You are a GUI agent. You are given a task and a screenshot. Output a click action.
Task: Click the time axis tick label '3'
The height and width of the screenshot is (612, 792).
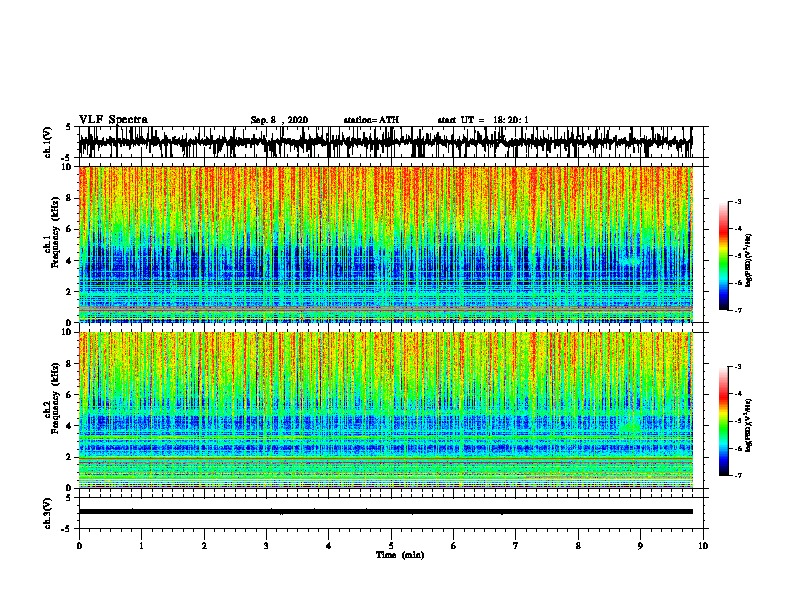(266, 546)
